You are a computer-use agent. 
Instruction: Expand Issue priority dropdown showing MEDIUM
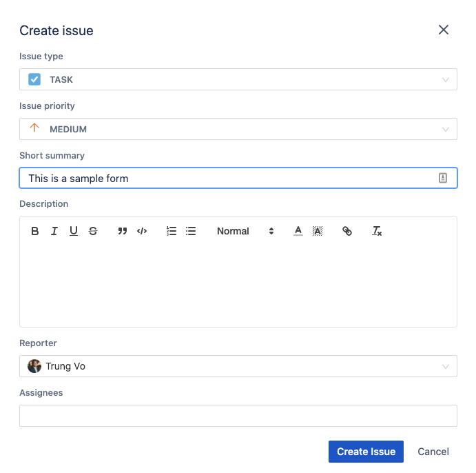(x=238, y=129)
